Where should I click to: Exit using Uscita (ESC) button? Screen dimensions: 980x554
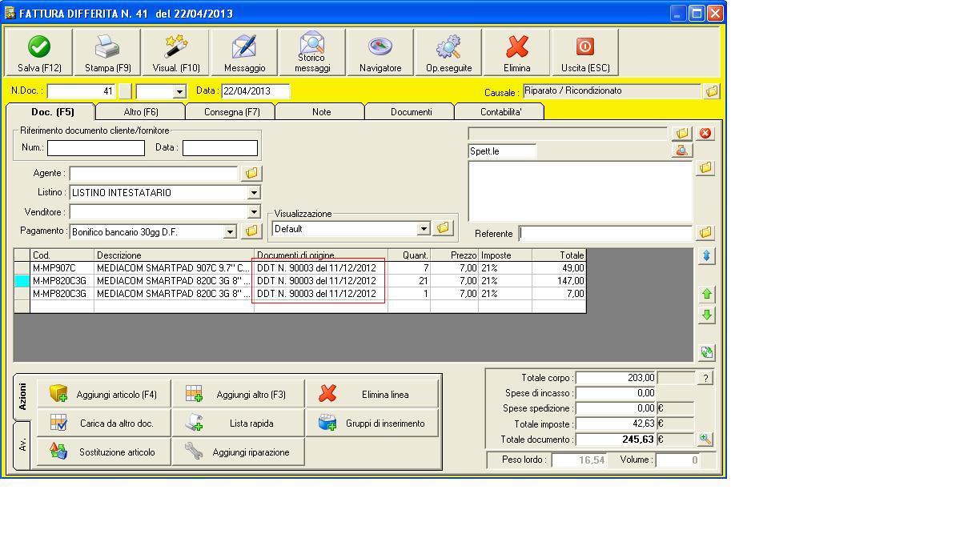pos(585,53)
